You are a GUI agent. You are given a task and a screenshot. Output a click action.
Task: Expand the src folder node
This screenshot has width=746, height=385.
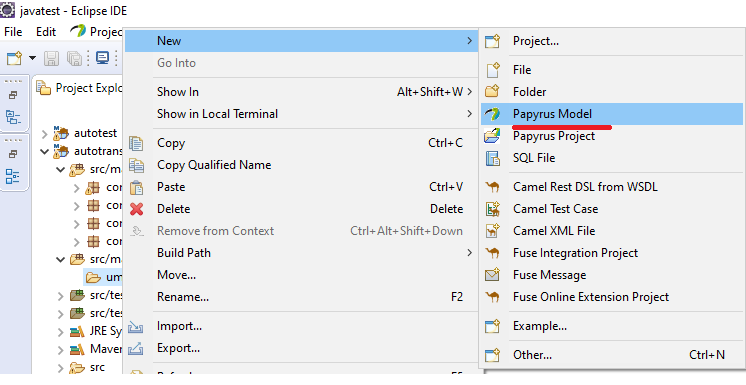[x=60, y=368]
